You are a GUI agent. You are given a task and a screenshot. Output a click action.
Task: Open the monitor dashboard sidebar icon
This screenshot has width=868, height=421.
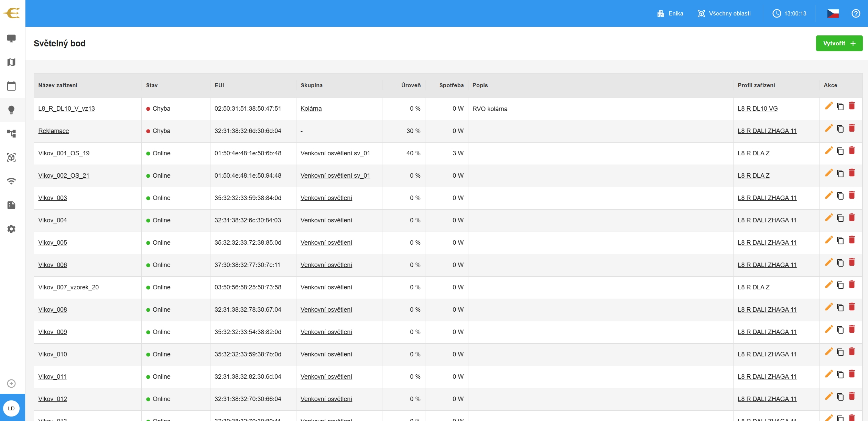[x=11, y=38]
